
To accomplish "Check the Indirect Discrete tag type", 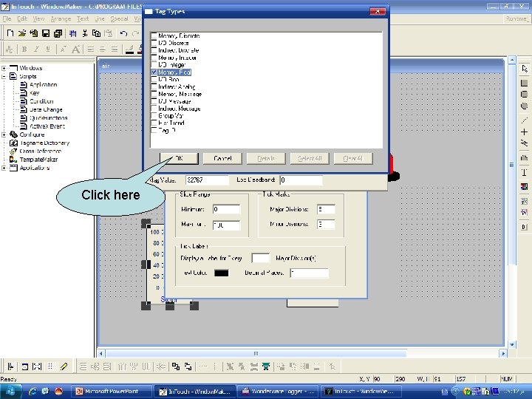I will pyautogui.click(x=154, y=50).
